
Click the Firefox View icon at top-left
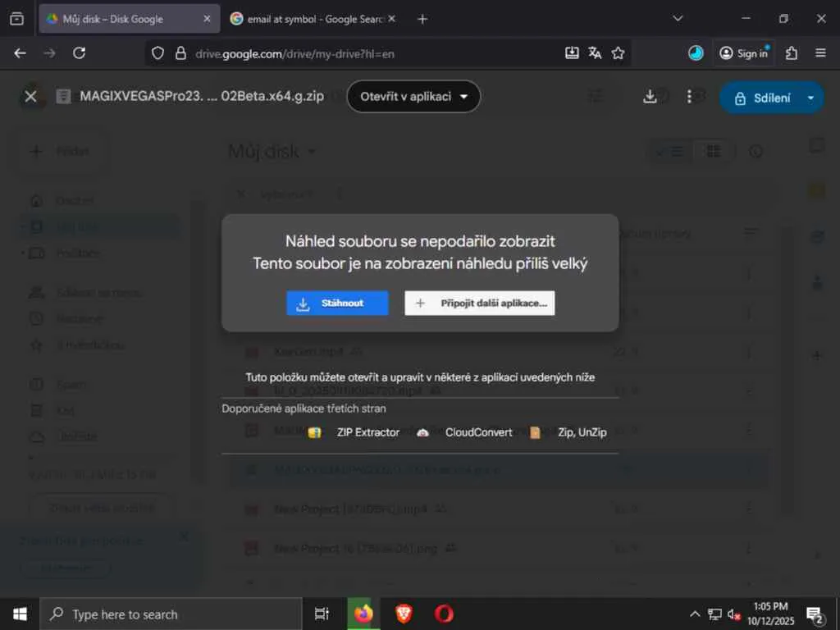[x=16, y=19]
